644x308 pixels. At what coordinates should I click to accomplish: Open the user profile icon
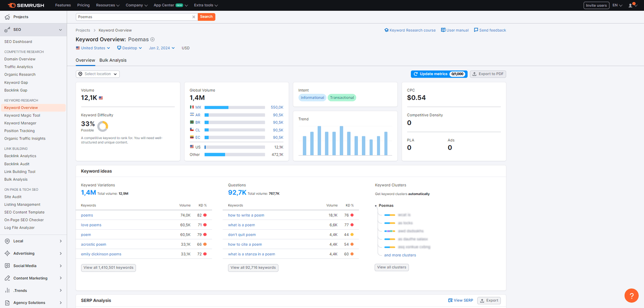coord(631,5)
